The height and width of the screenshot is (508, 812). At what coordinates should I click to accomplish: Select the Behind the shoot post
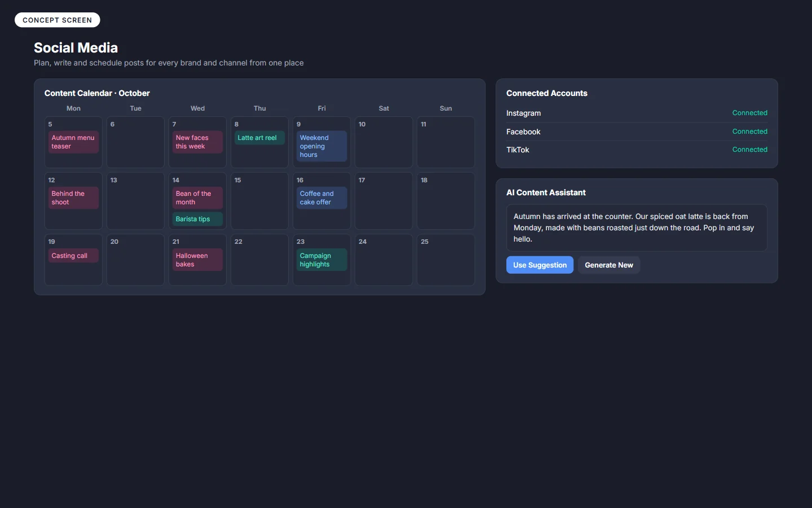point(73,198)
